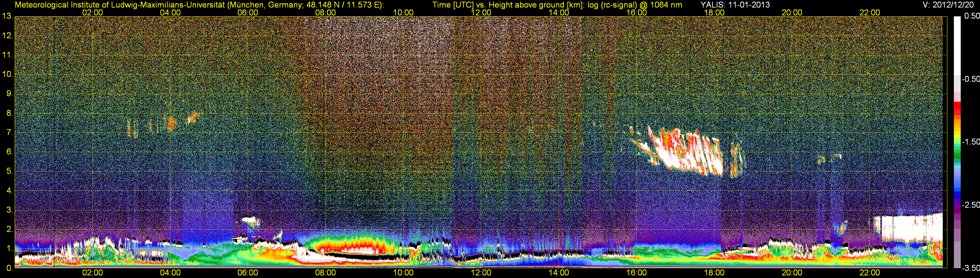Pick the 3 km height axis label
Screen dimensions: 980x278
[9, 210]
